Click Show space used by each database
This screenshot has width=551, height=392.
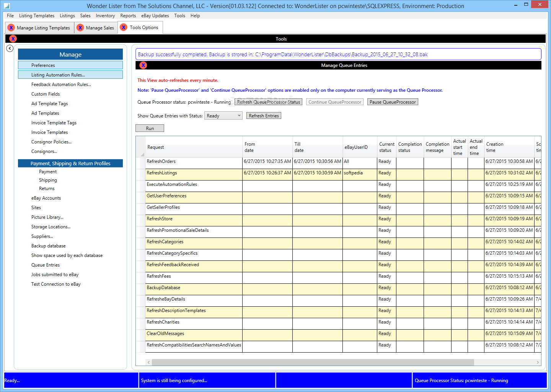coord(67,255)
